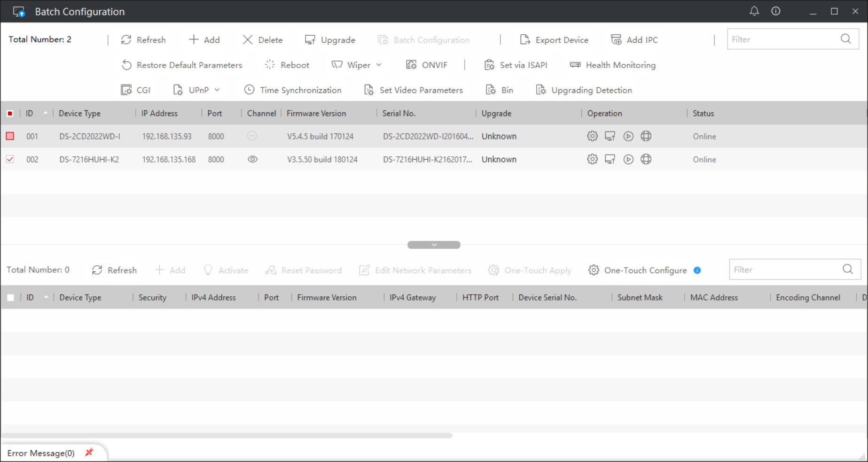
Task: Click One-Touch Configure
Action: coord(638,270)
